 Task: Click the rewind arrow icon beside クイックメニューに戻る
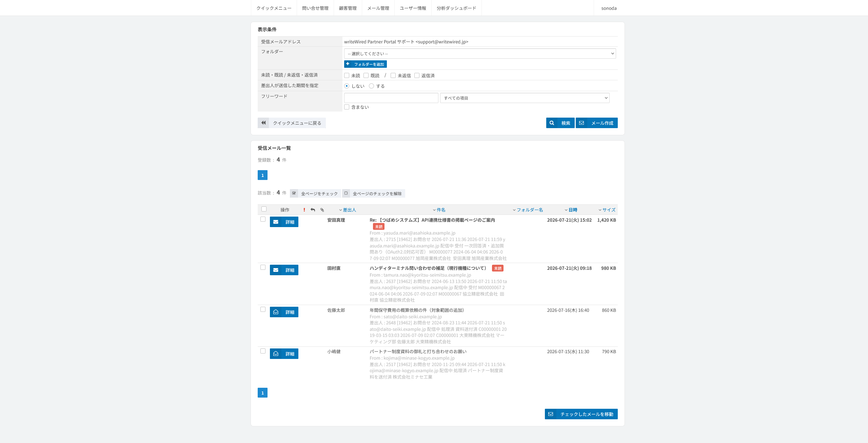[263, 123]
